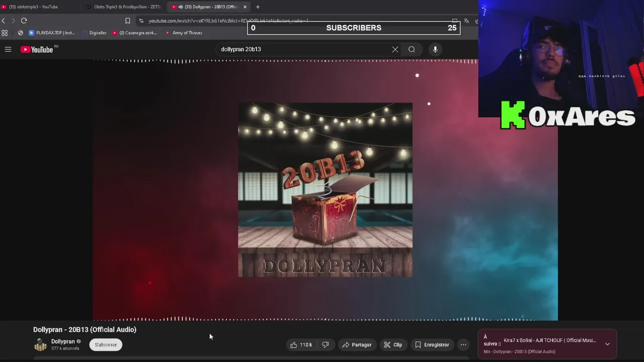
Task: Bookmark the page with the bookmark icon
Action: [x=128, y=21]
